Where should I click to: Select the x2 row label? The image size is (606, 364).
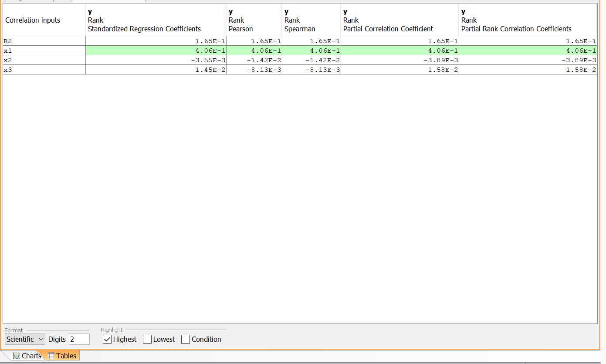[44, 60]
